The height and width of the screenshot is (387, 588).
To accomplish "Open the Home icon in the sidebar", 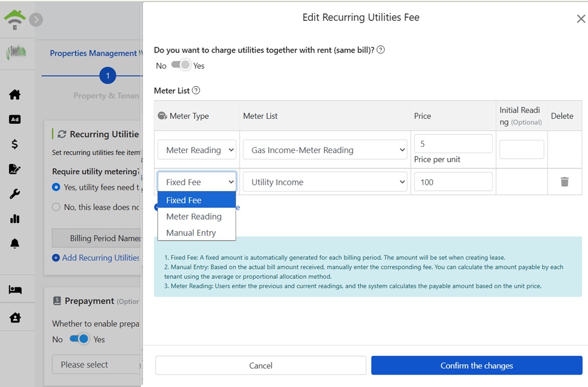I will pos(15,94).
